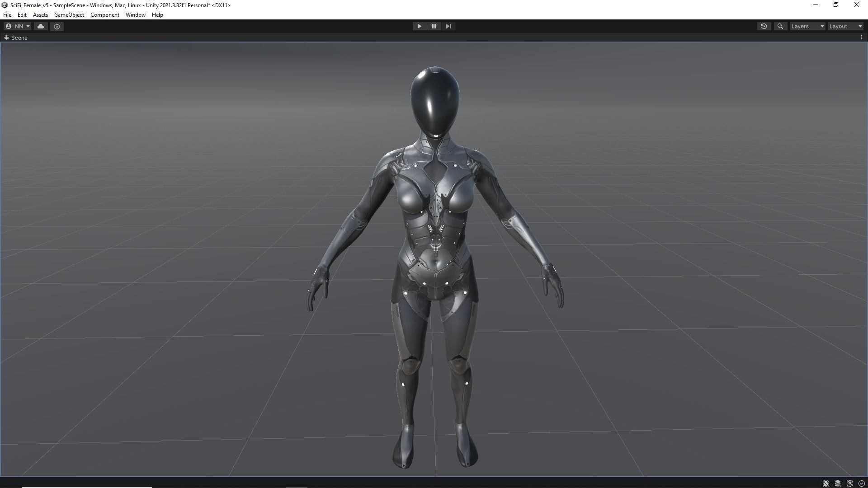Open the global search icon

pyautogui.click(x=780, y=26)
